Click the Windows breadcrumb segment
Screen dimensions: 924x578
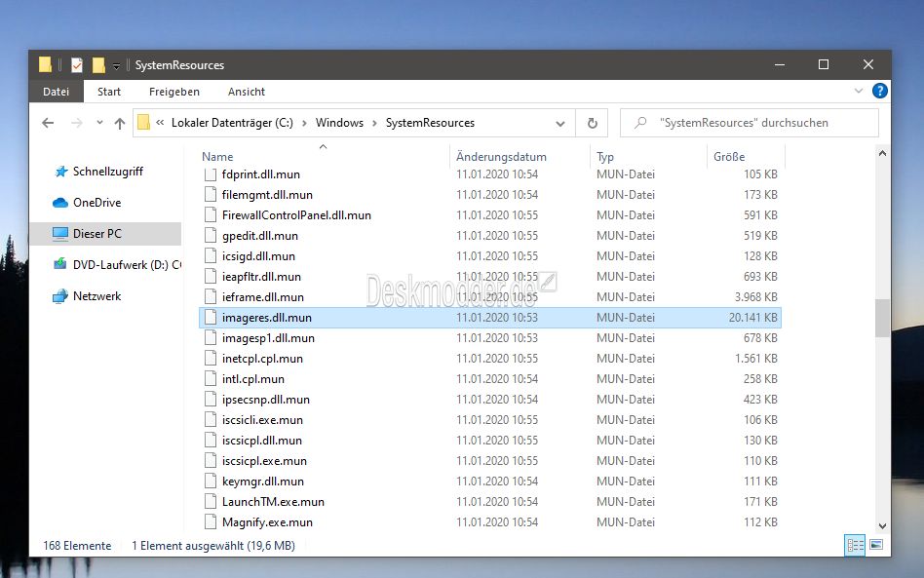pyautogui.click(x=339, y=123)
